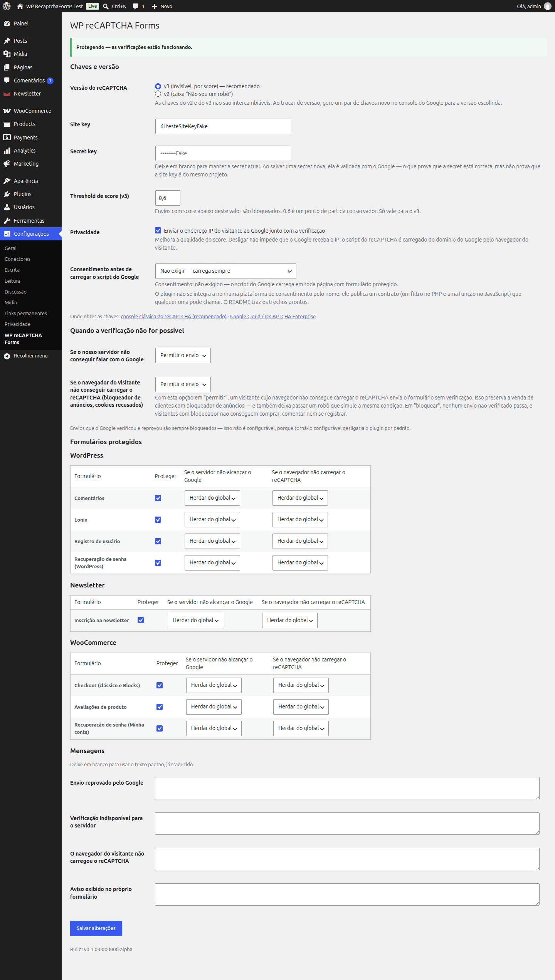Click Salvar alterações button
Screen dimensions: 555x980
click(96, 928)
